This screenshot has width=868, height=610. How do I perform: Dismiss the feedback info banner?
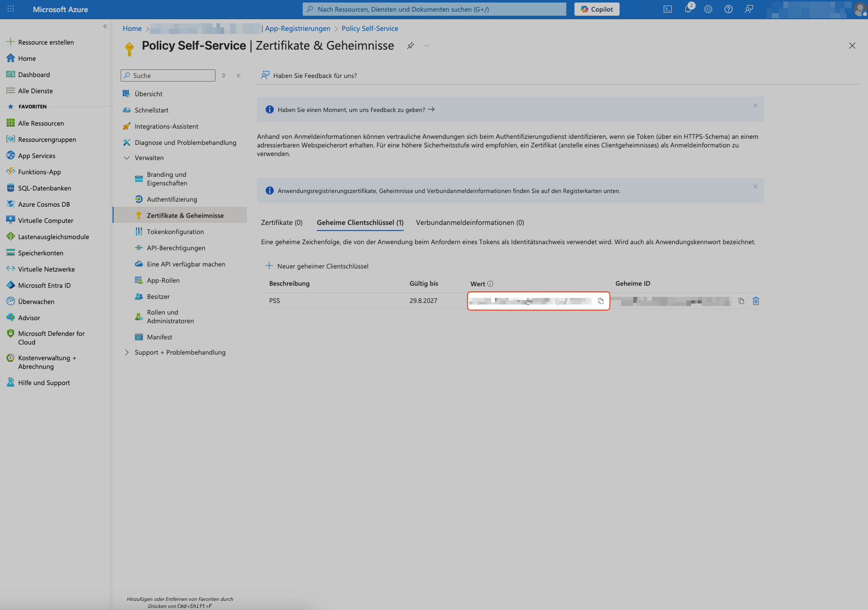(x=755, y=105)
